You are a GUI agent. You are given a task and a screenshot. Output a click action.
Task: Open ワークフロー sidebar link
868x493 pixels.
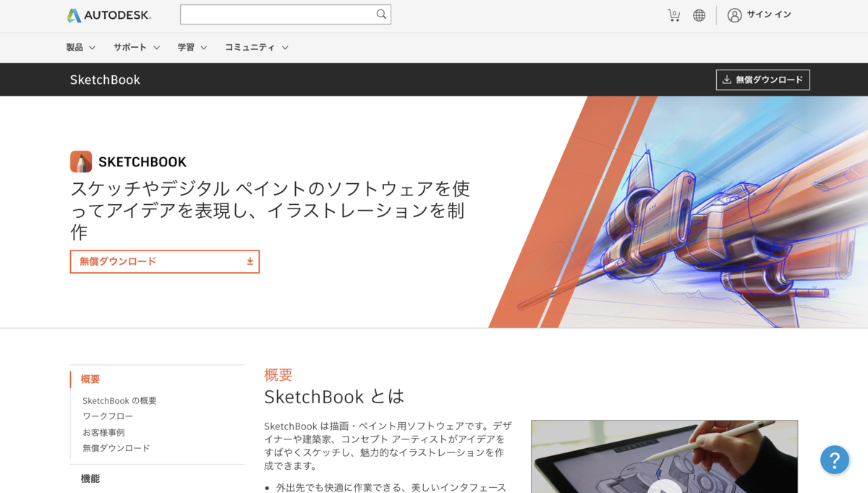click(x=108, y=417)
